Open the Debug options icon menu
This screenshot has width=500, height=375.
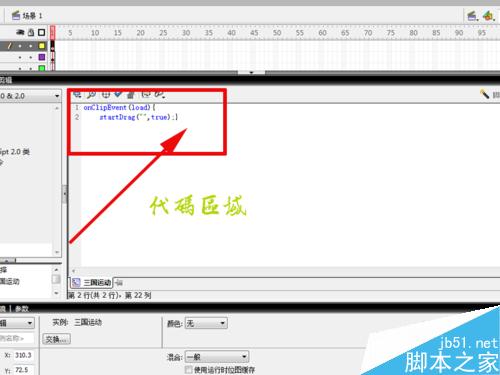tap(160, 95)
